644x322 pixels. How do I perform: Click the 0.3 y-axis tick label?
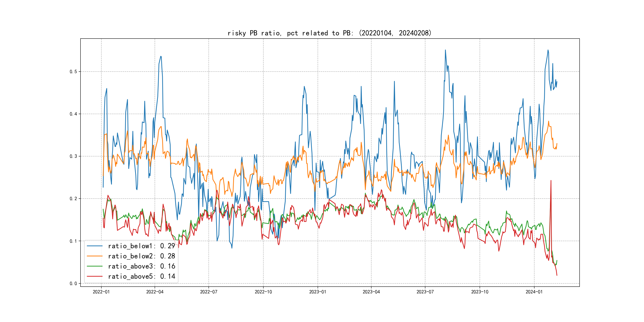coord(73,156)
